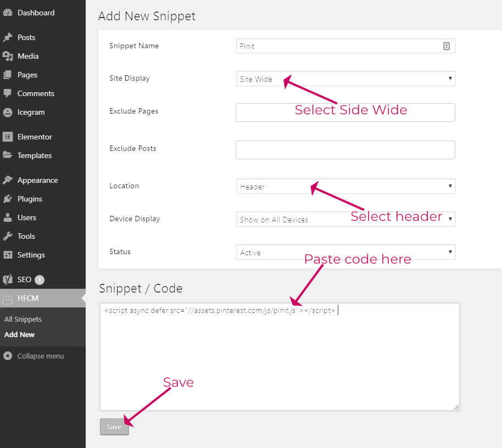Click the Location label
This screenshot has height=448, width=502.
coord(124,186)
